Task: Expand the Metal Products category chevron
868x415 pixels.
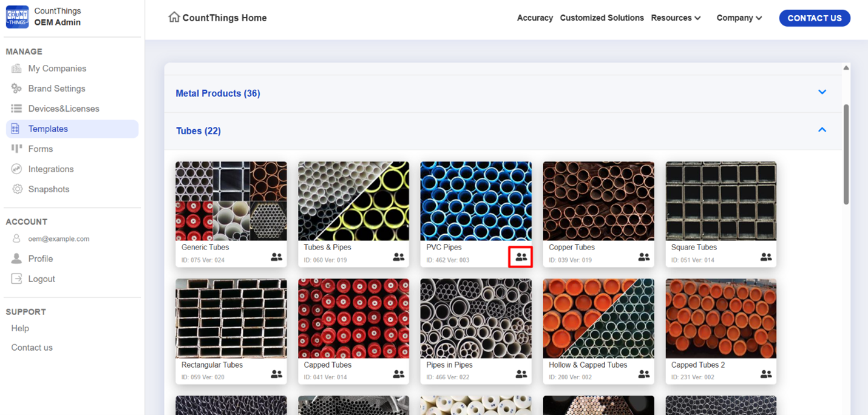Action: coord(822,92)
